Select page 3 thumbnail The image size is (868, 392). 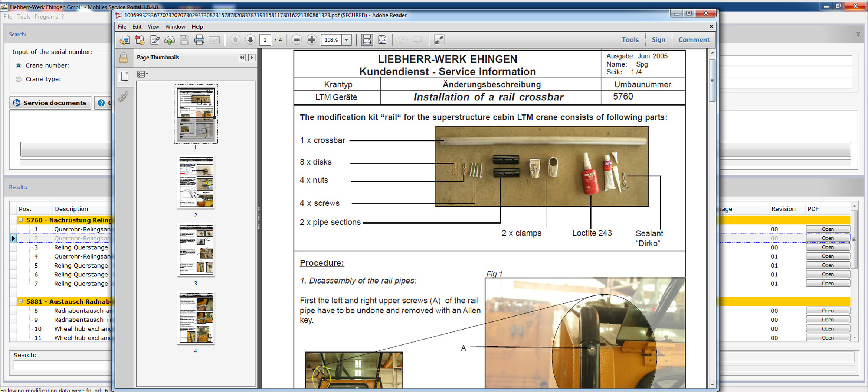[196, 250]
